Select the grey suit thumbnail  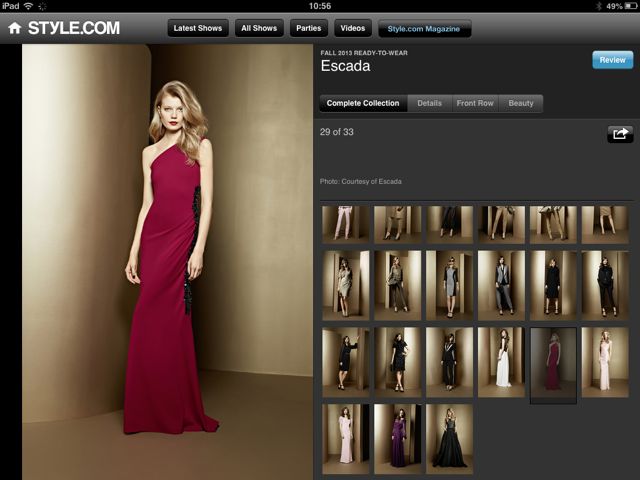pos(501,286)
